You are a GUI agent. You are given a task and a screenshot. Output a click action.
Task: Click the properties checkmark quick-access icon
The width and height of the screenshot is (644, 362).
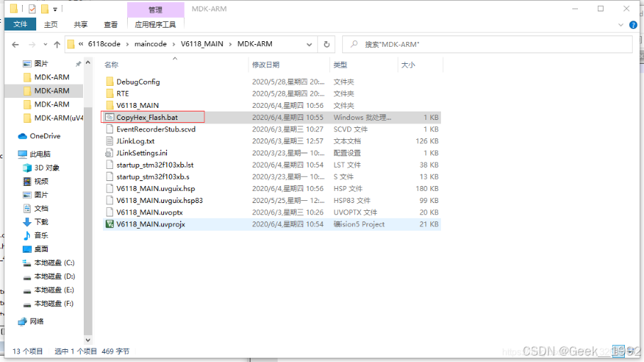[x=32, y=9]
